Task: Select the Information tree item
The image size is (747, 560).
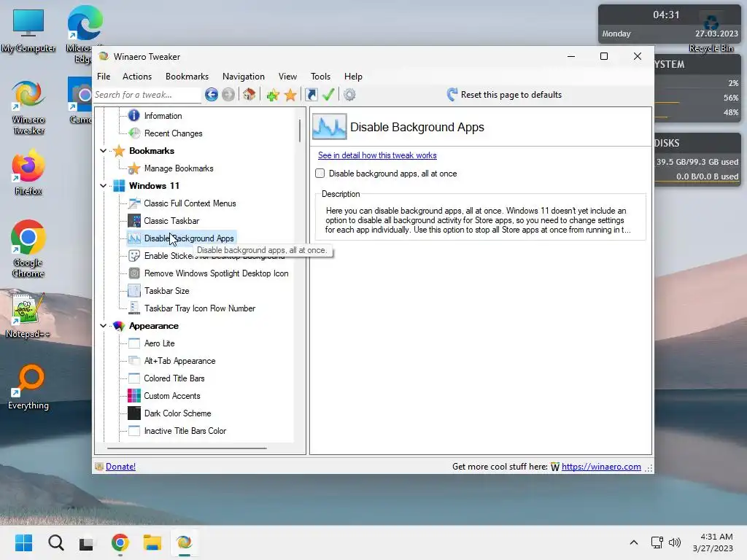Action: (x=163, y=116)
